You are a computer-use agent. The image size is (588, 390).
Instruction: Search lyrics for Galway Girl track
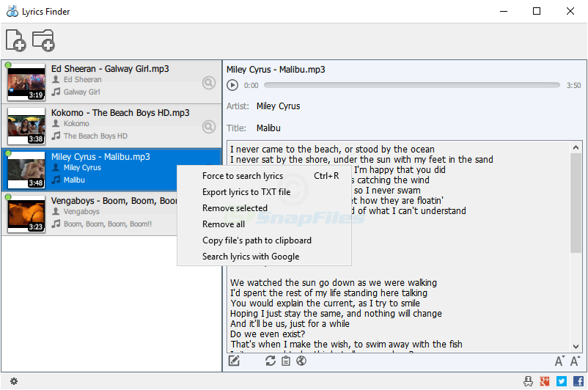pos(209,83)
